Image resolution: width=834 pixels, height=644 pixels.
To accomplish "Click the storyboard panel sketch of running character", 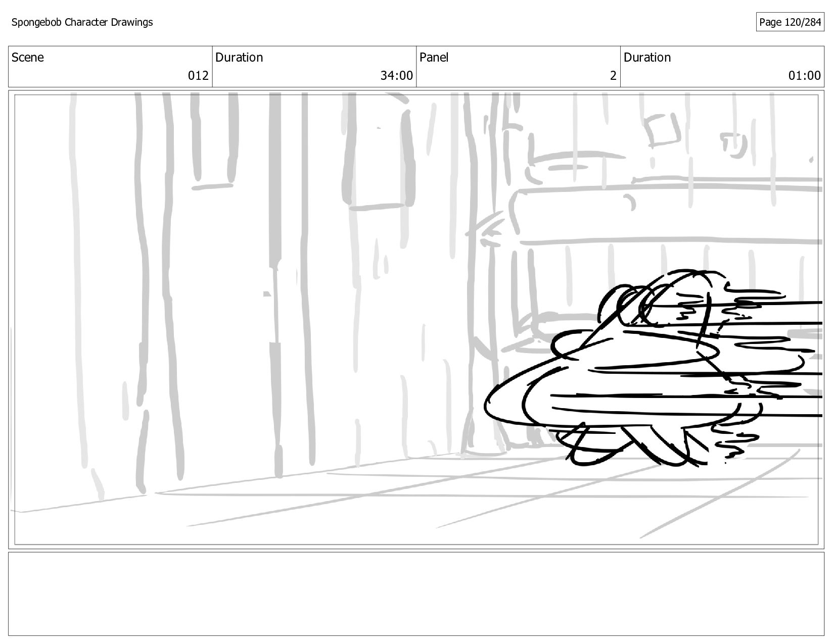I will 416,319.
